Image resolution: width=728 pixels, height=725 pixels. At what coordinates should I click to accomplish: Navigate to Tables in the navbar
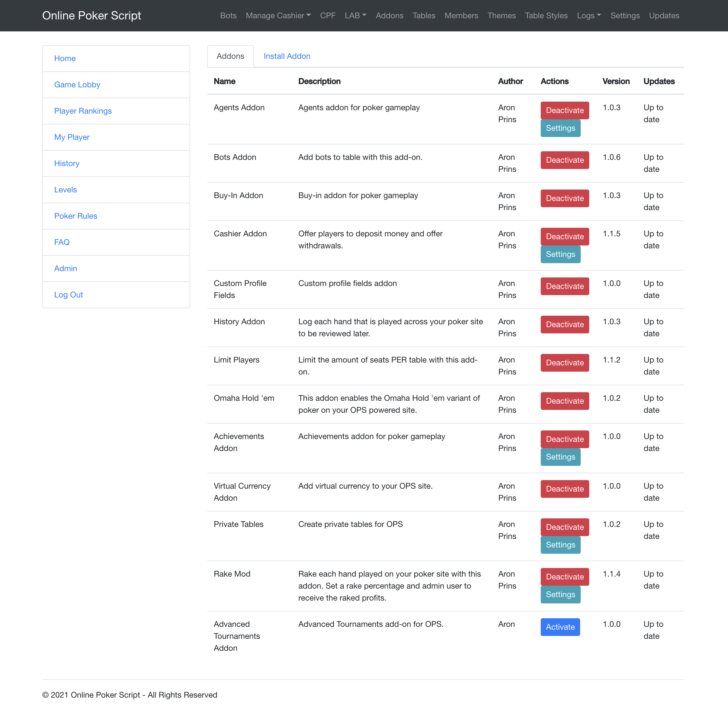click(424, 15)
